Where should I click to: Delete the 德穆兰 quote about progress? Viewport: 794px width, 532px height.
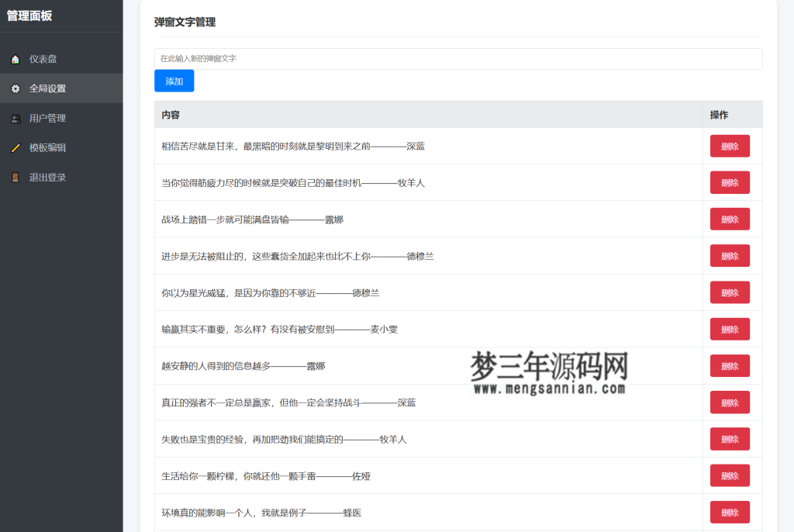729,255
